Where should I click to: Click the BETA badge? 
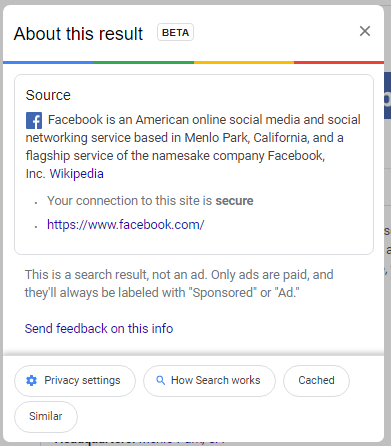tap(175, 32)
